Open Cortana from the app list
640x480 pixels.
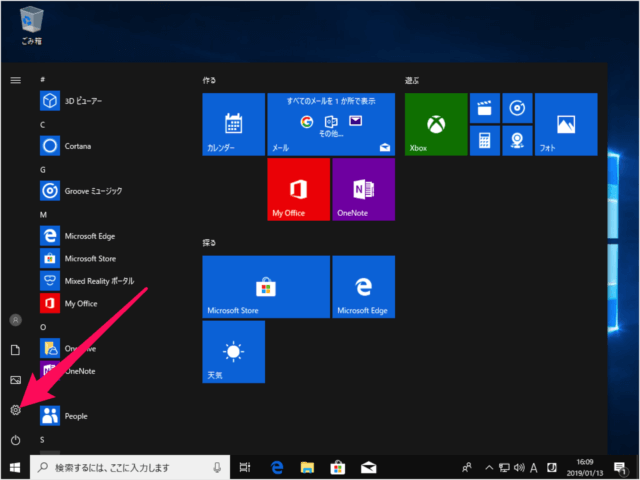point(110,146)
